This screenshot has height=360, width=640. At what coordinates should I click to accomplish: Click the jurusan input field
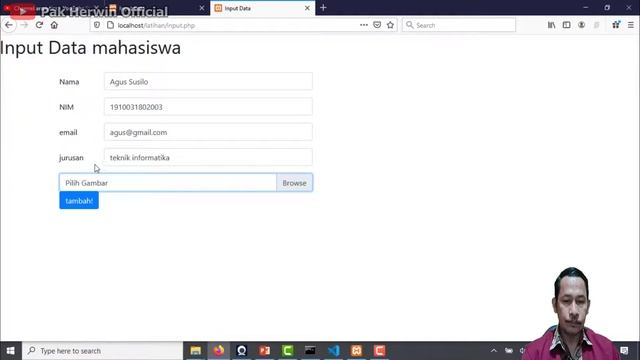coord(208,158)
